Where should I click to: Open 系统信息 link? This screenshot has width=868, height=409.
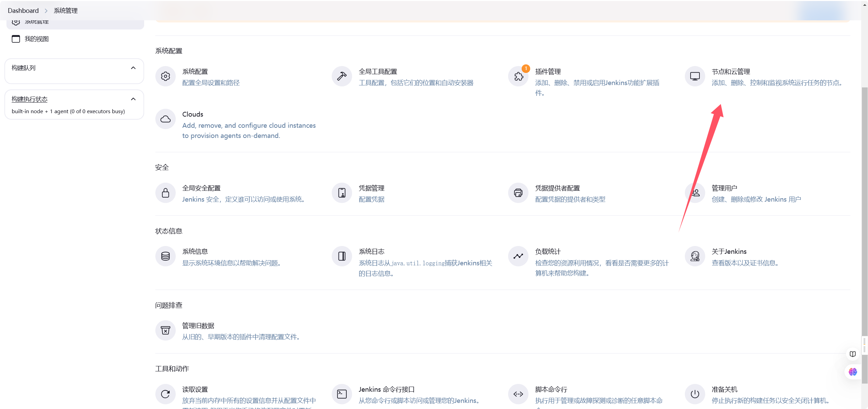(x=195, y=251)
